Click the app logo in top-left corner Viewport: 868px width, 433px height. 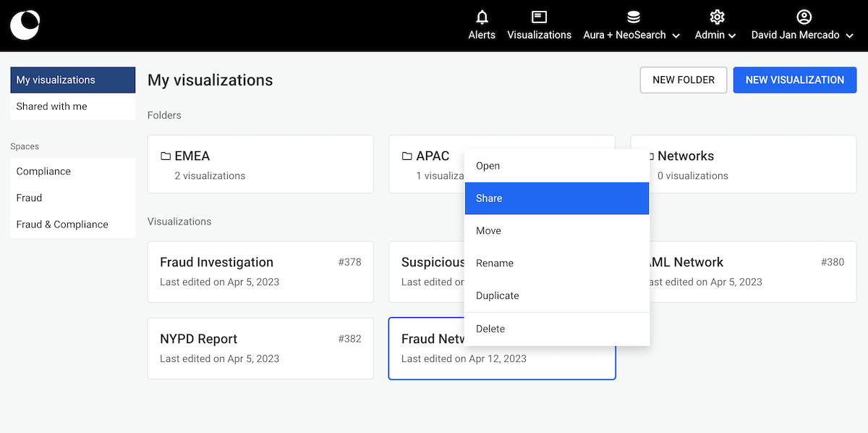point(25,25)
